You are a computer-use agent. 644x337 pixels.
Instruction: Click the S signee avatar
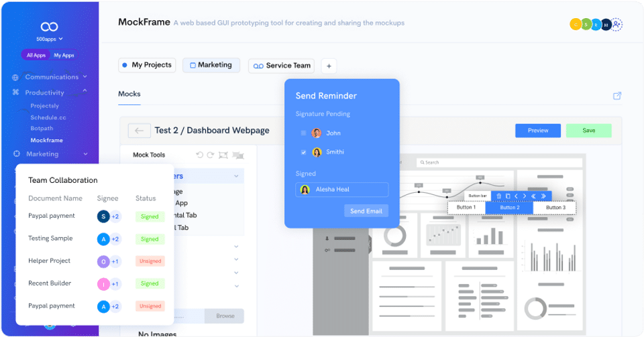[x=103, y=216]
